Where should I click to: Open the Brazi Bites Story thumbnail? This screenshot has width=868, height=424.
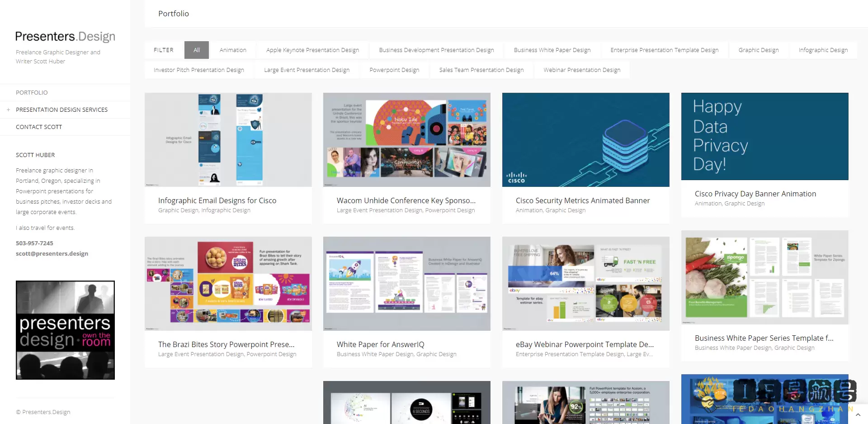click(x=228, y=284)
